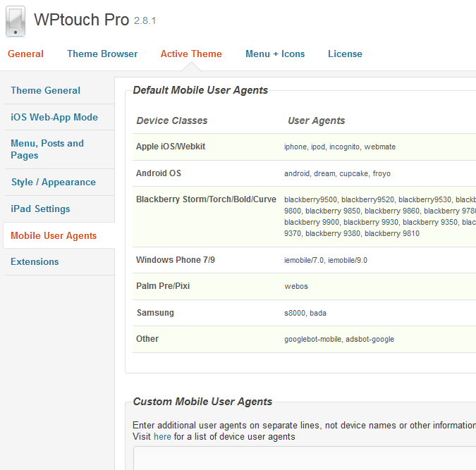Select the Active Theme tab
476x470 pixels.
click(191, 54)
